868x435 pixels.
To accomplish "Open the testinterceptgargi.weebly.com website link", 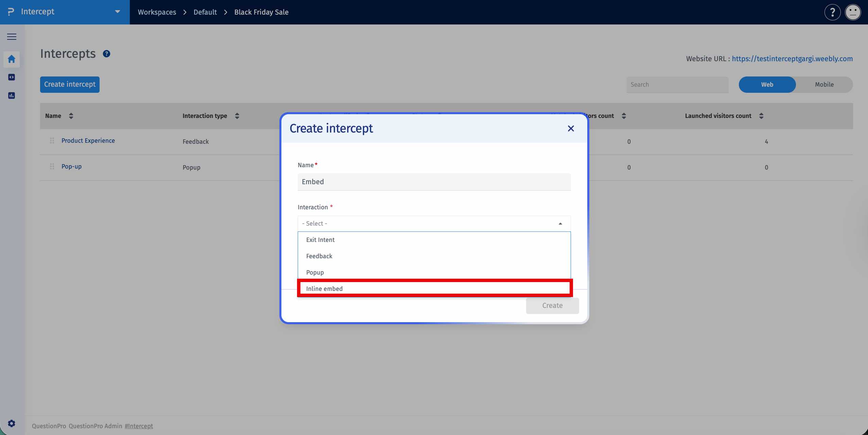I will (792, 58).
